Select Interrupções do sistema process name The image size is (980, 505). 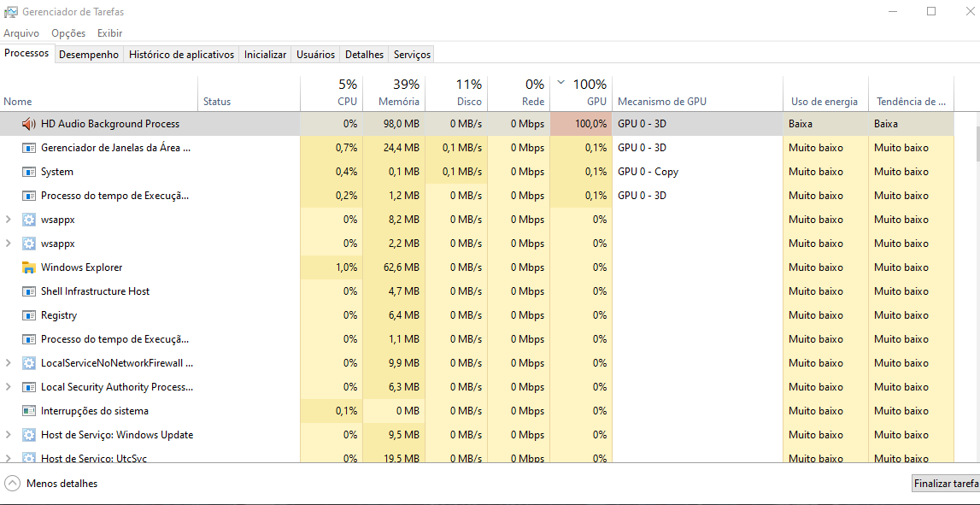tap(94, 411)
